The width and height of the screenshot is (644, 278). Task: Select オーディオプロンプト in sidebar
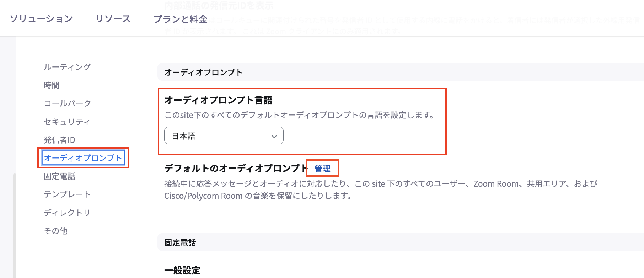pos(83,158)
